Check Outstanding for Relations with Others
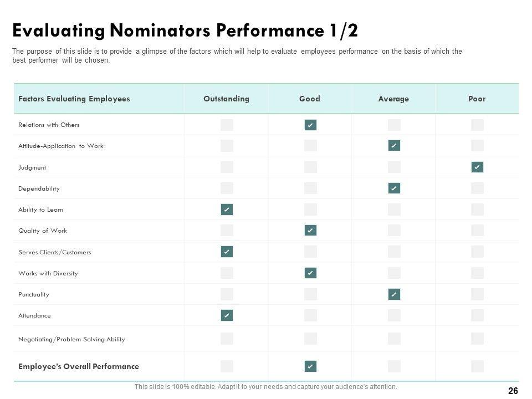 [227, 125]
